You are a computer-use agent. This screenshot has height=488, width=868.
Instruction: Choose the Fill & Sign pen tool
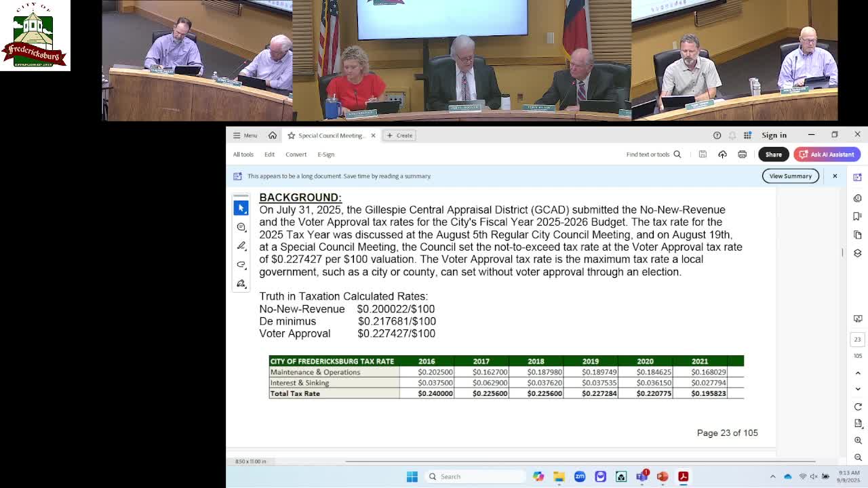241,246
